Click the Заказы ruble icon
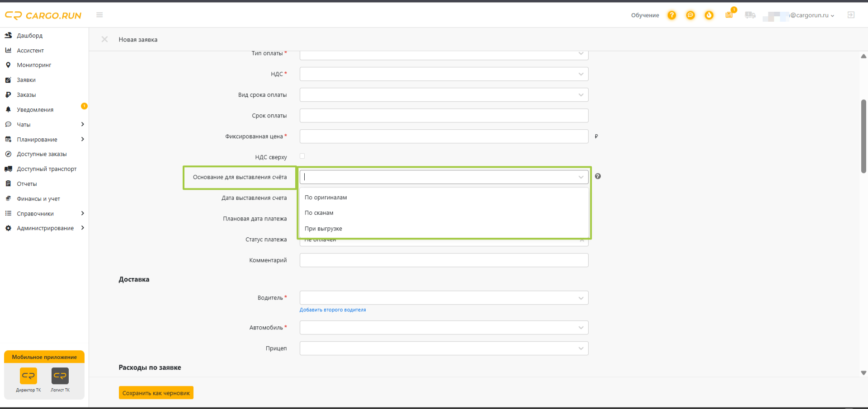This screenshot has height=409, width=868. [8, 95]
